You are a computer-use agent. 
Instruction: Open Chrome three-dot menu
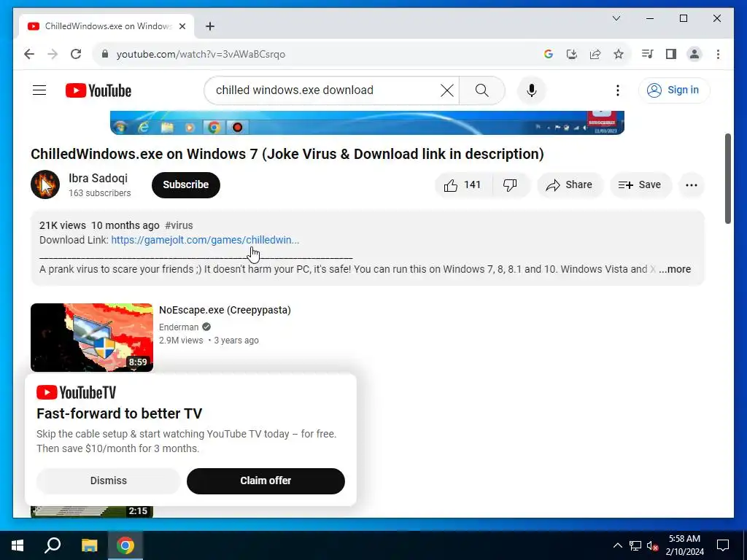pyautogui.click(x=718, y=54)
